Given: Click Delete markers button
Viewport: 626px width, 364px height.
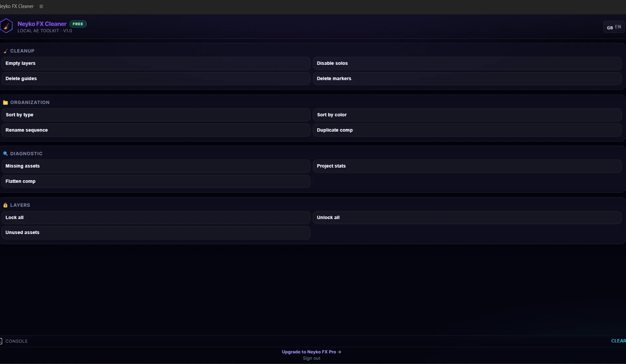Looking at the screenshot, I should coord(467,78).
